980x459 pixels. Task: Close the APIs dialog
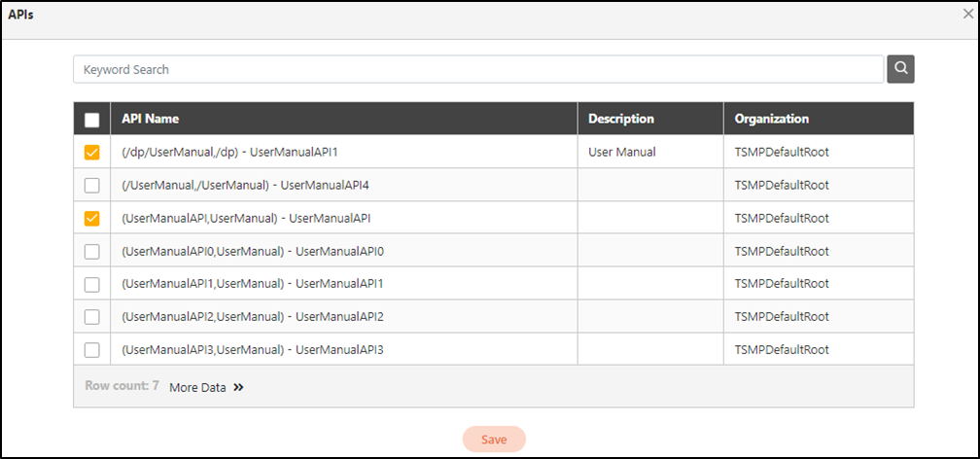[968, 15]
